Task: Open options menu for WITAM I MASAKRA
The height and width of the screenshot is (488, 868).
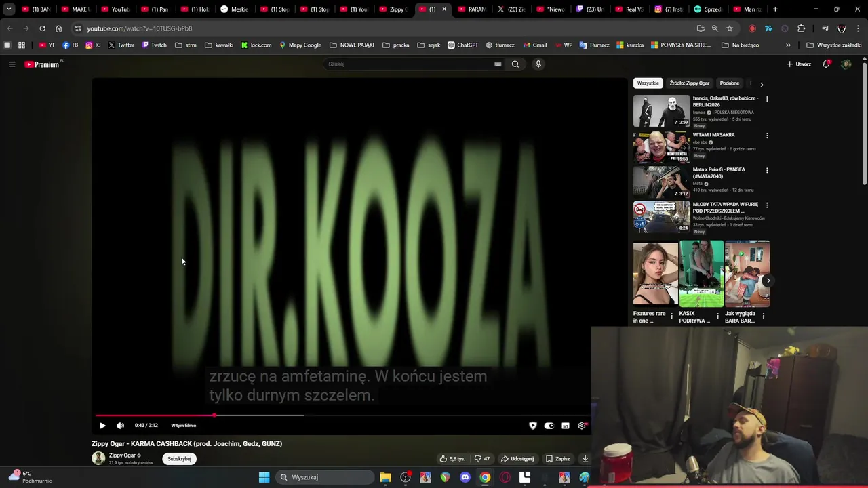Action: pos(767,136)
